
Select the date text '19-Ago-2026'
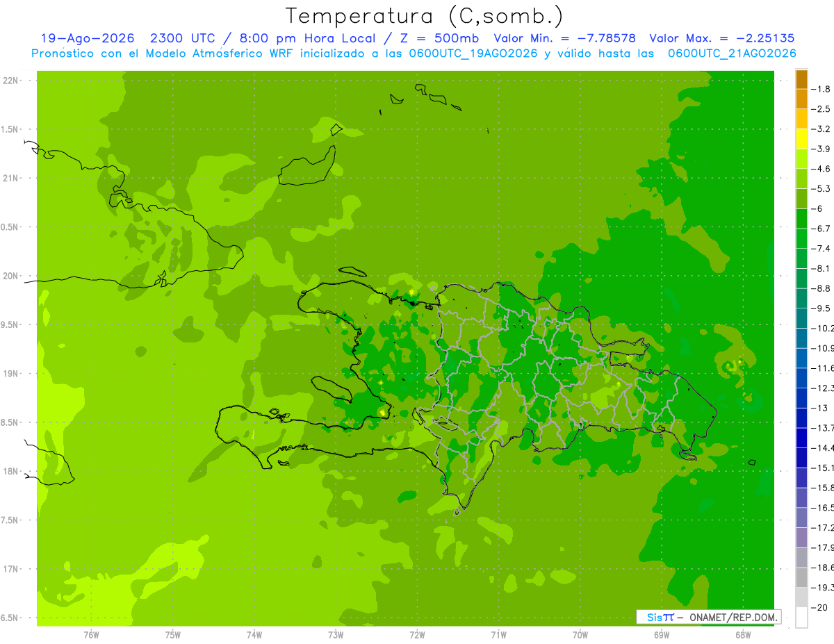[x=87, y=38]
